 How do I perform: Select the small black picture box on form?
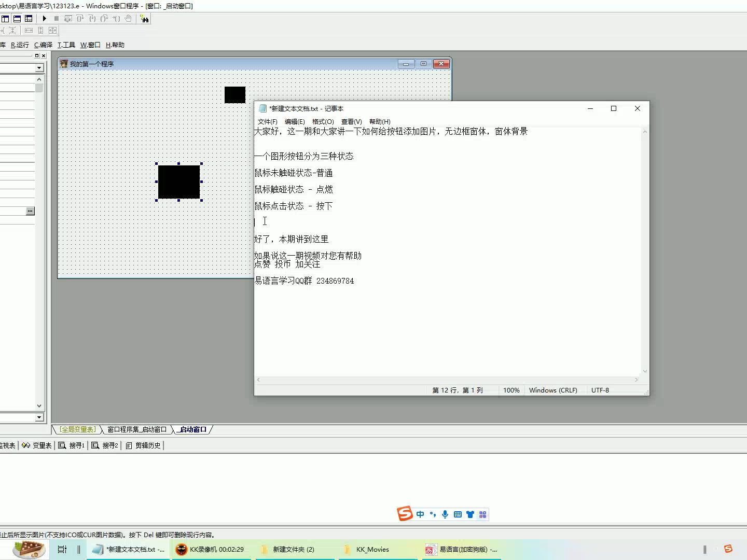pyautogui.click(x=235, y=95)
